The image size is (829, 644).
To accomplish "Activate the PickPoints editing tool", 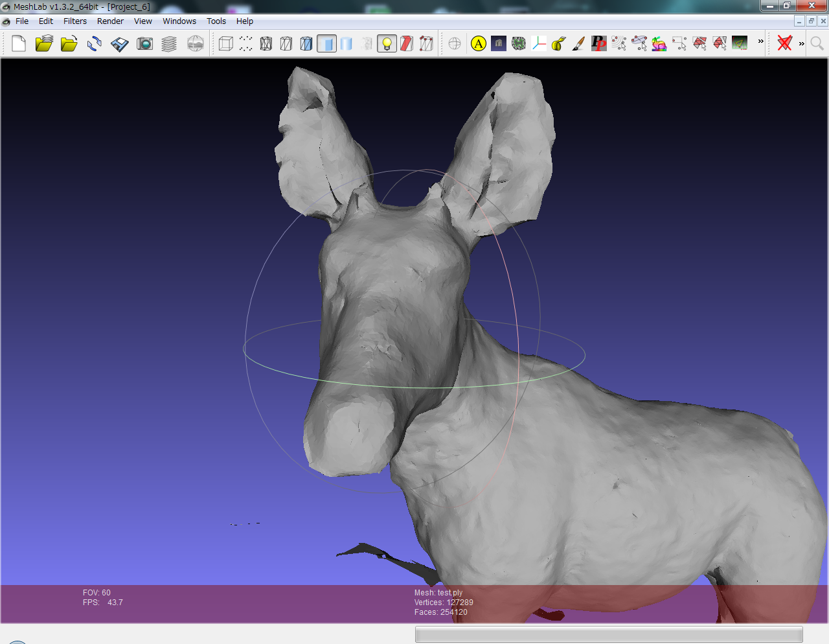I will tap(599, 43).
